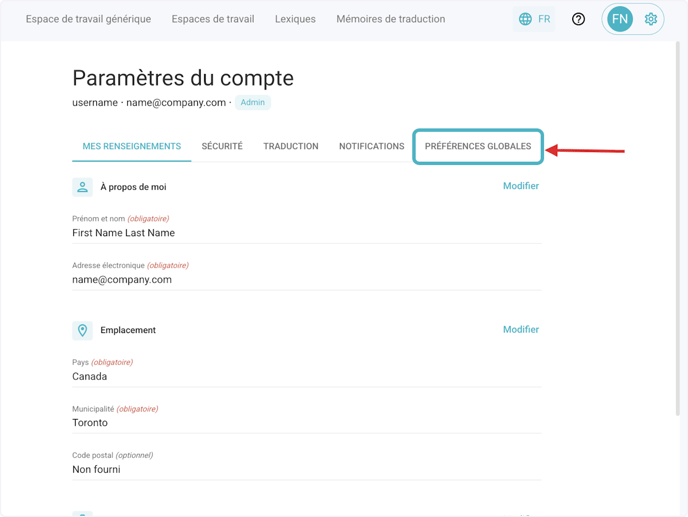Open Lexiques in top navigation

point(295,19)
